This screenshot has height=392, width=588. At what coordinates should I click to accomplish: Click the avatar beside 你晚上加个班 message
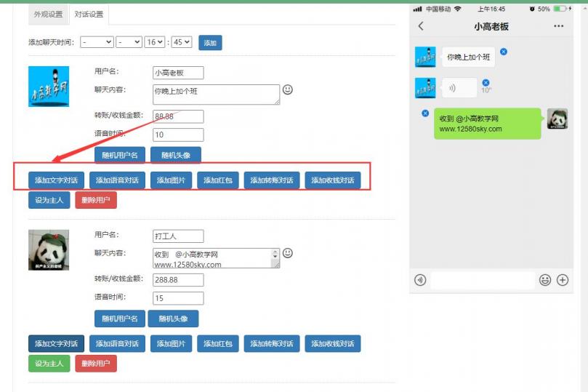pyautogui.click(x=425, y=57)
